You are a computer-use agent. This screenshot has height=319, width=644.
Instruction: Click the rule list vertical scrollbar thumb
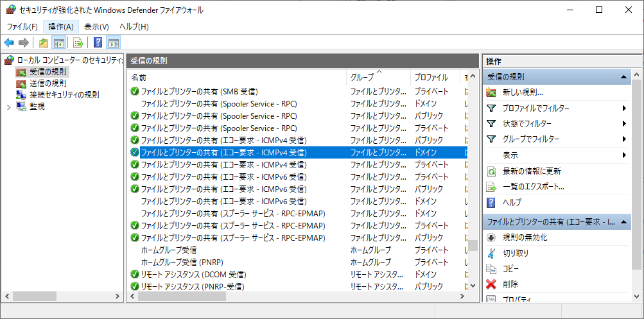473,245
